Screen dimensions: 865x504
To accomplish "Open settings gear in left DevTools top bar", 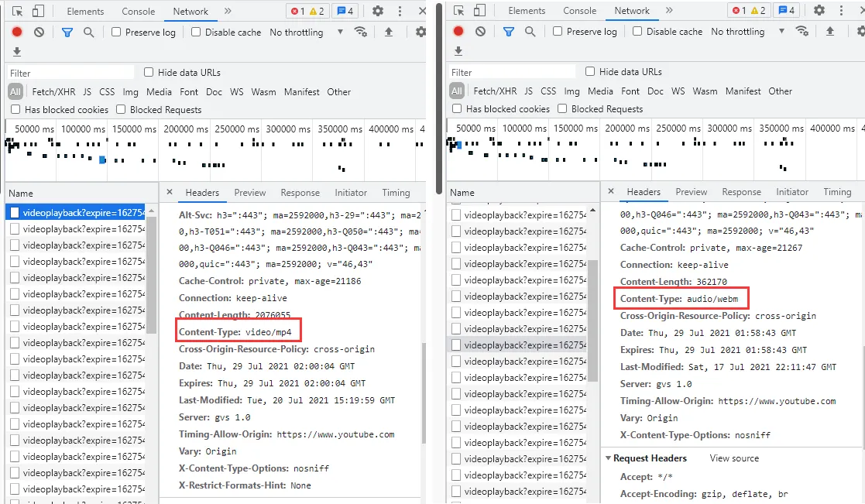I will pos(378,11).
